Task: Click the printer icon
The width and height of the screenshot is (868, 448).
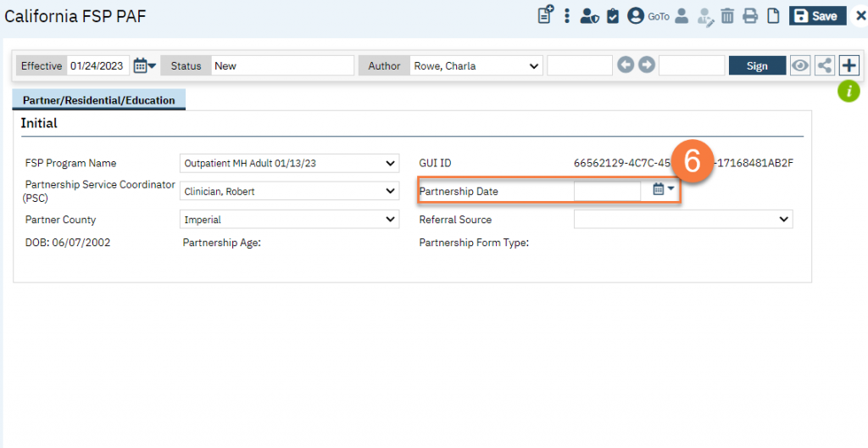Action: click(750, 16)
